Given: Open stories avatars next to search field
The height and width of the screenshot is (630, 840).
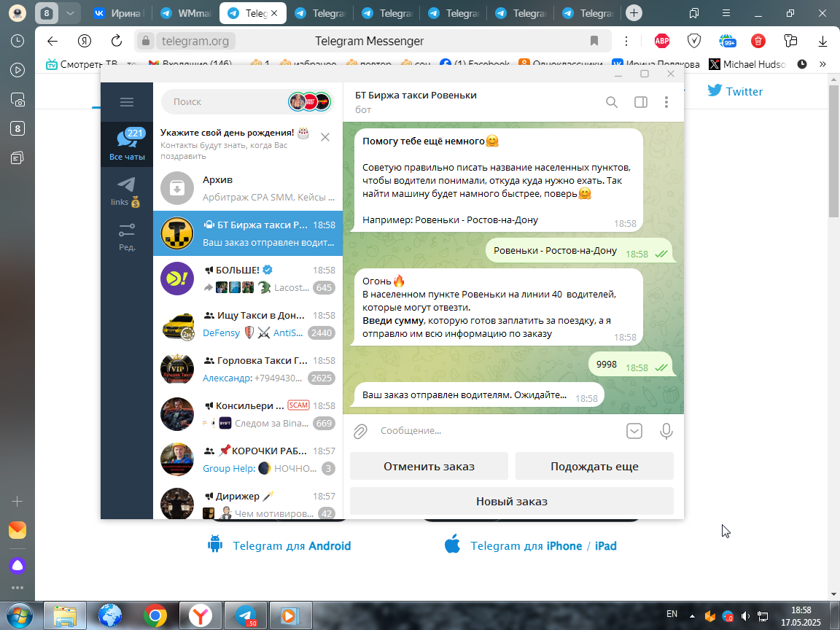Looking at the screenshot, I should [310, 101].
